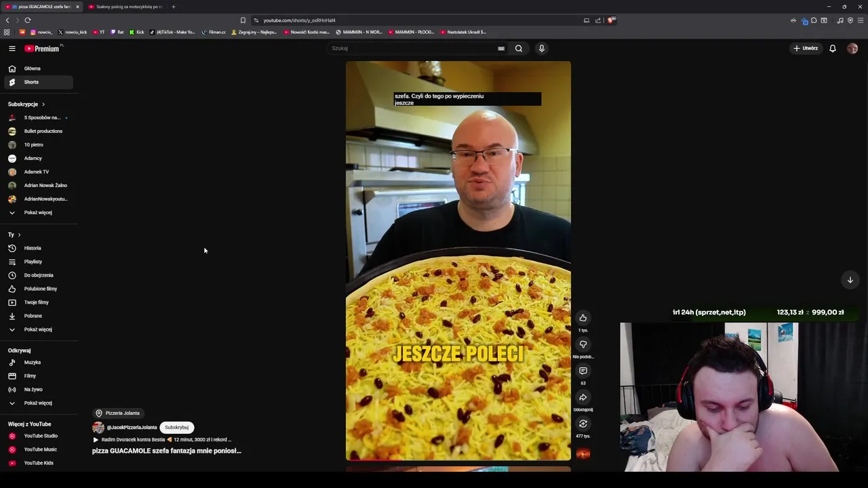Open Historia in the sidebar
This screenshot has height=488, width=868.
pos(38,248)
